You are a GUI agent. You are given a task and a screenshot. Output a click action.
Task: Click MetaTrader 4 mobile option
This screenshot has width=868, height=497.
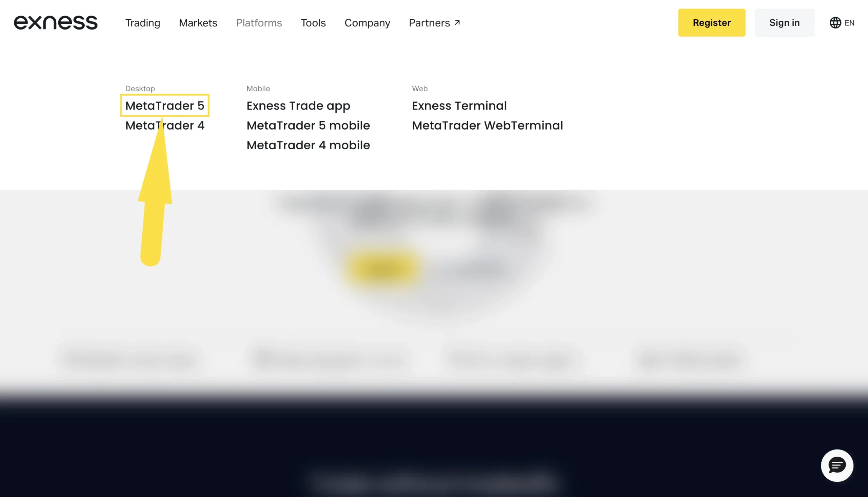click(308, 145)
